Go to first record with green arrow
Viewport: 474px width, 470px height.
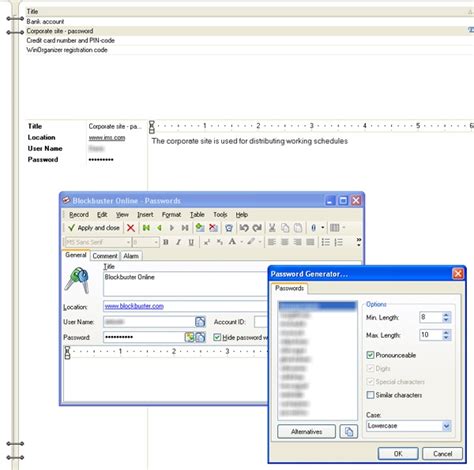pyautogui.click(x=146, y=228)
